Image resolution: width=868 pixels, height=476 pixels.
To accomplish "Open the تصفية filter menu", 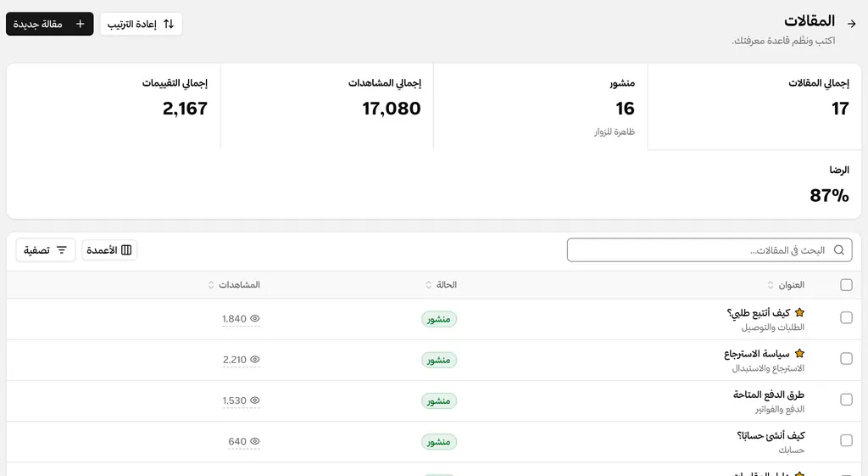I will (46, 250).
